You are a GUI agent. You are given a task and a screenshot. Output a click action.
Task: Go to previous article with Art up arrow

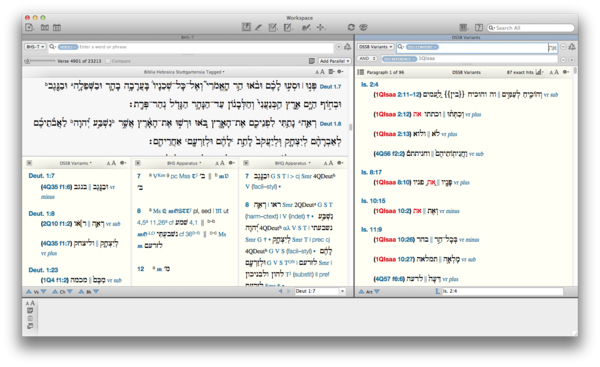pos(361,292)
